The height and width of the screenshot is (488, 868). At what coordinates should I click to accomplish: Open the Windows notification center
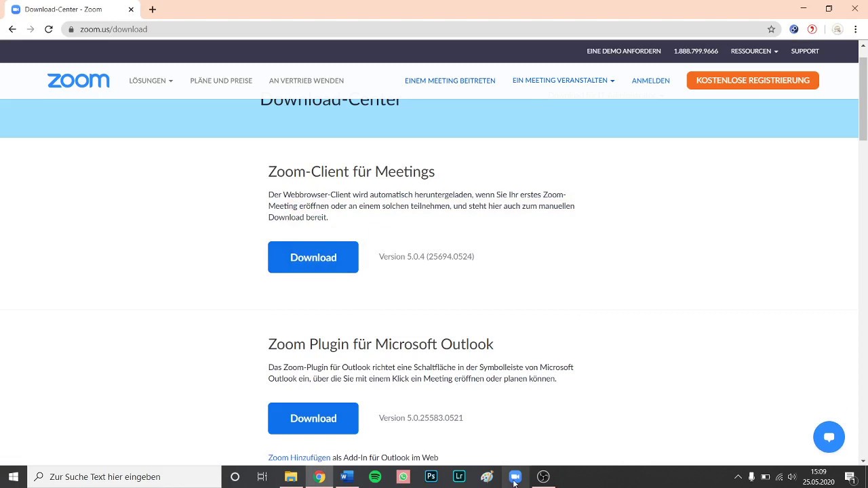point(850,476)
